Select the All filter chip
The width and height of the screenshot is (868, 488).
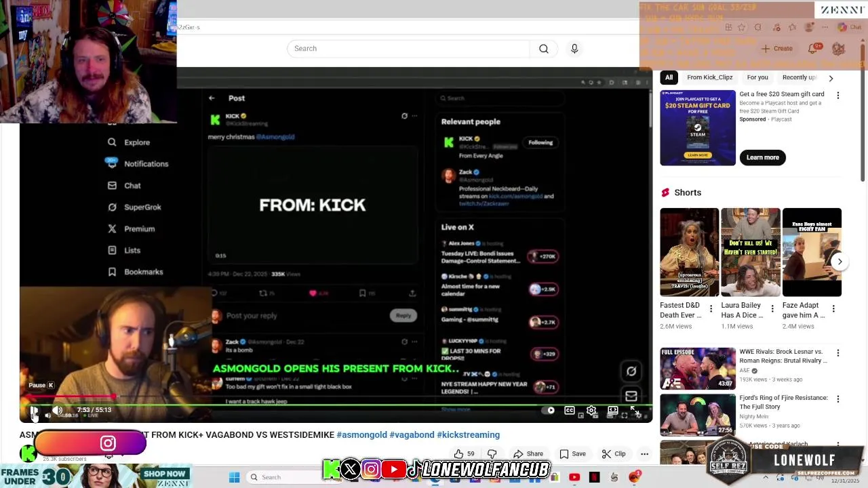pyautogui.click(x=669, y=77)
